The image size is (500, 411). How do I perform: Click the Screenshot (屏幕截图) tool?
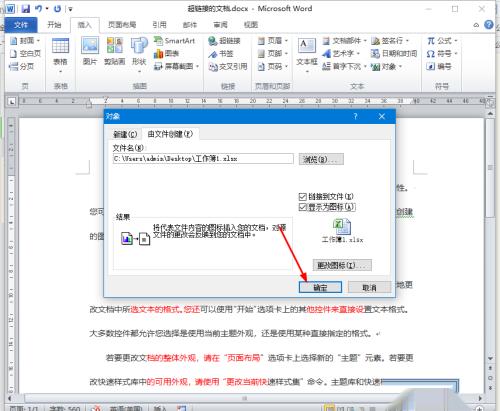(x=177, y=66)
